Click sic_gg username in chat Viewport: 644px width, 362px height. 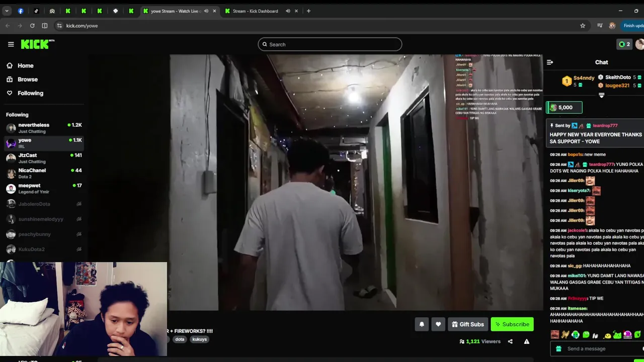pyautogui.click(x=575, y=266)
